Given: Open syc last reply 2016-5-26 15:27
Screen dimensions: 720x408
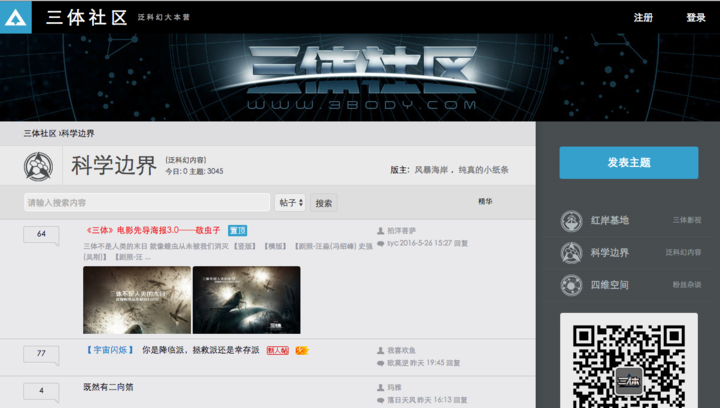Looking at the screenshot, I should coord(428,243).
